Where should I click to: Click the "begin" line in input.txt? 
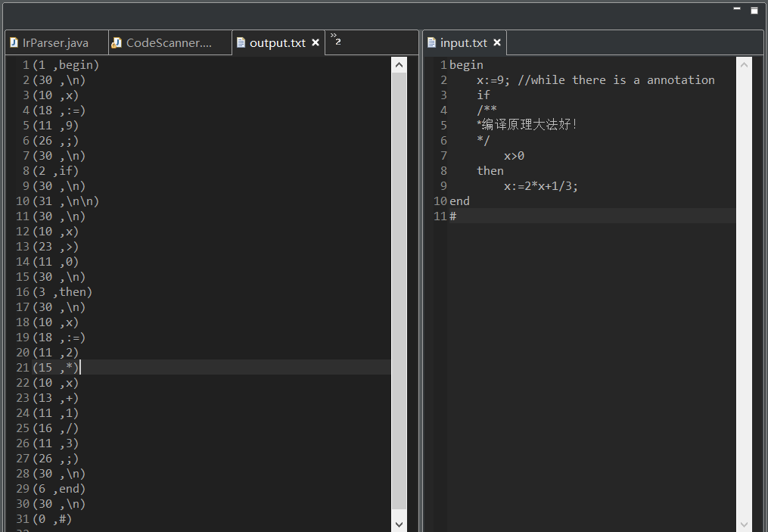click(x=466, y=65)
